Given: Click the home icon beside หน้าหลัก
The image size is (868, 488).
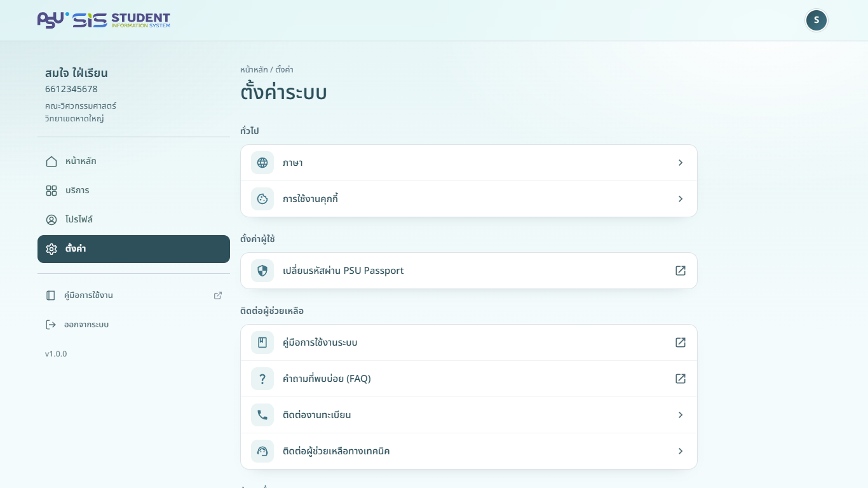Looking at the screenshot, I should 51,161.
